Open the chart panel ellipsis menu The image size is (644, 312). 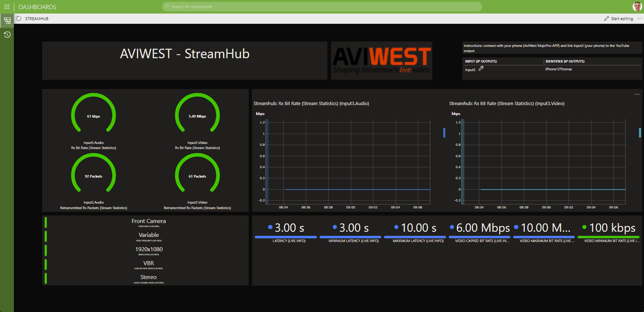pyautogui.click(x=637, y=94)
